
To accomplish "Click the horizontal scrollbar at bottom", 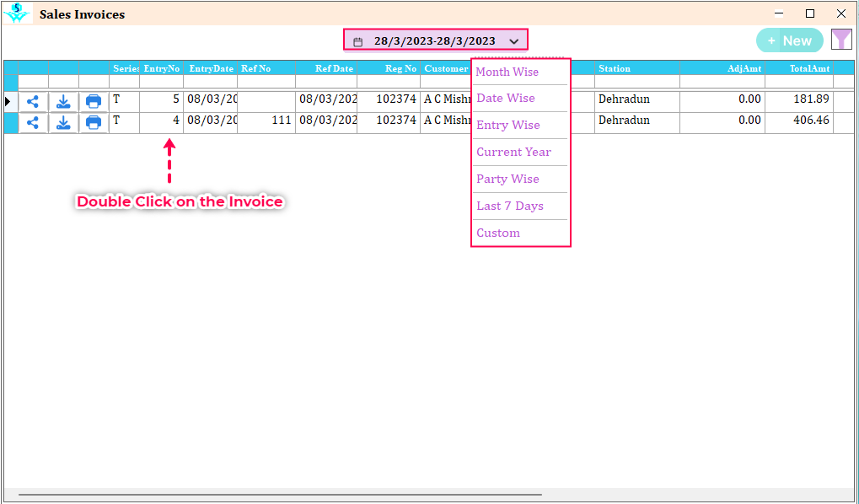I will 280,495.
